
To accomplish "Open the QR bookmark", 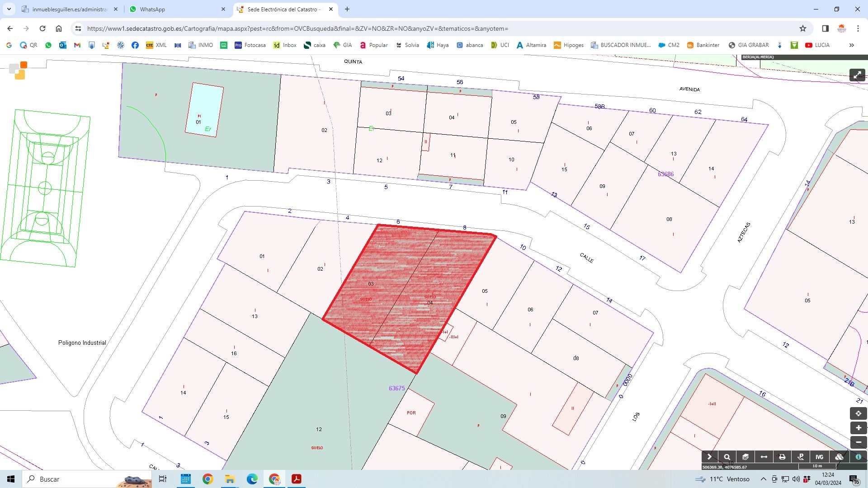I will (x=28, y=45).
